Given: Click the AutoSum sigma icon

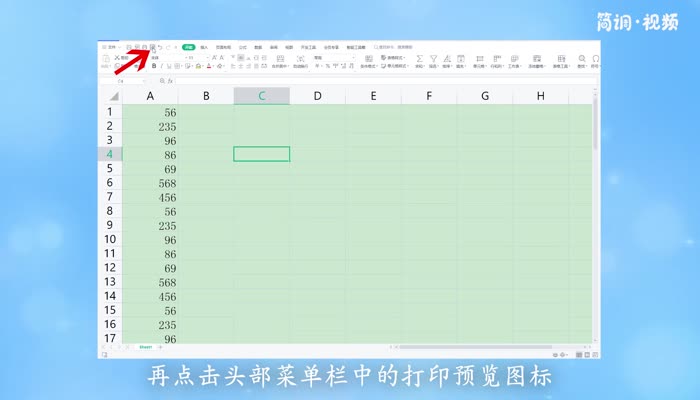Looking at the screenshot, I should (x=419, y=60).
